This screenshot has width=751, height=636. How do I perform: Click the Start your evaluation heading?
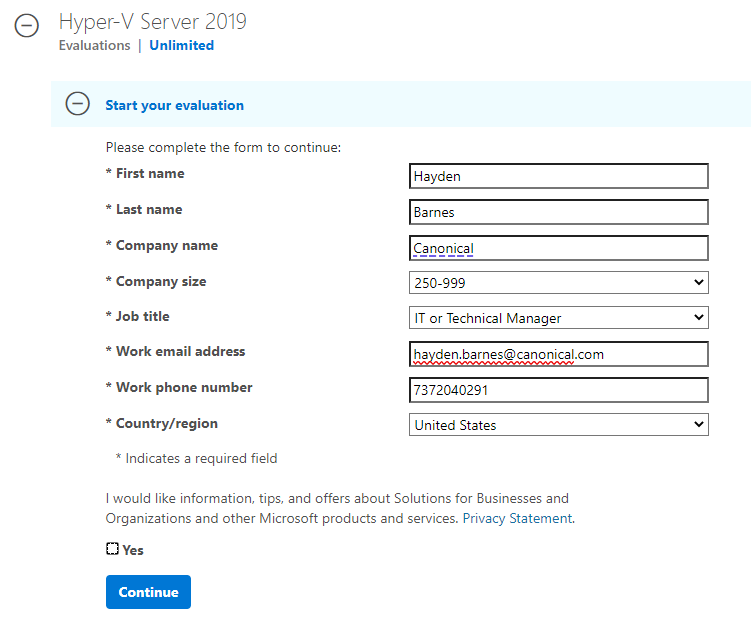(x=174, y=105)
